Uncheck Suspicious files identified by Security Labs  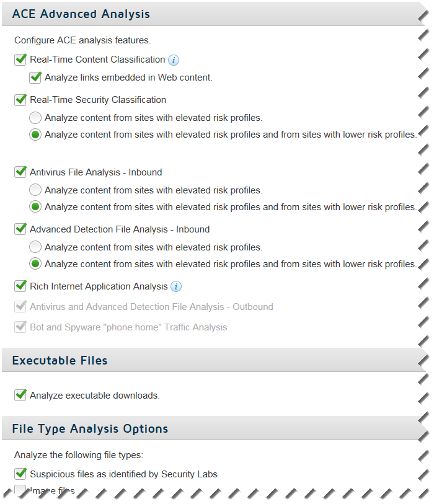point(20,474)
